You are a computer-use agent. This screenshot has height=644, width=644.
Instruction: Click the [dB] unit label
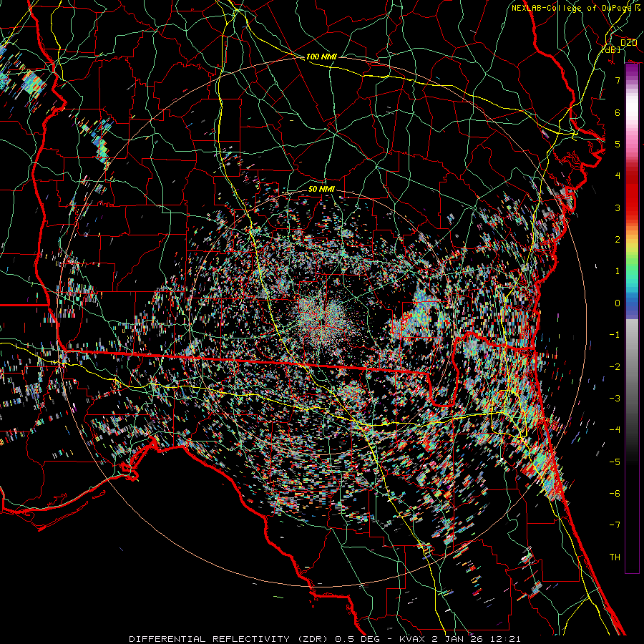pos(611,49)
